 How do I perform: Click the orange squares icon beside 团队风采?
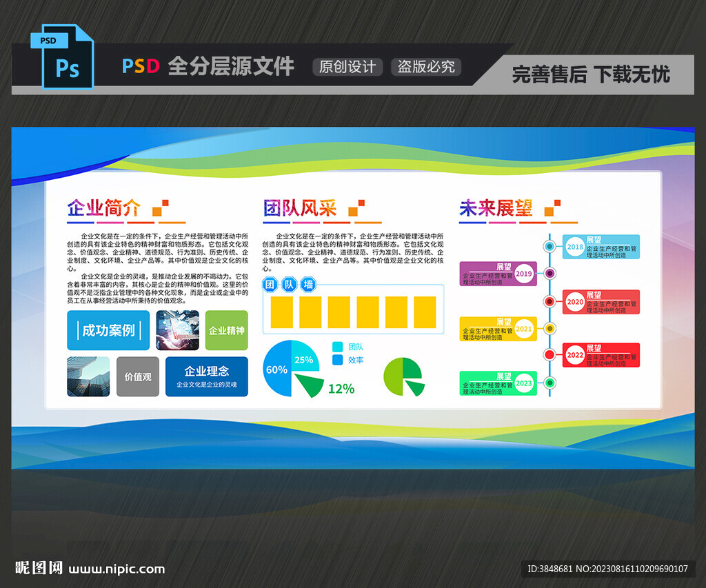click(356, 208)
